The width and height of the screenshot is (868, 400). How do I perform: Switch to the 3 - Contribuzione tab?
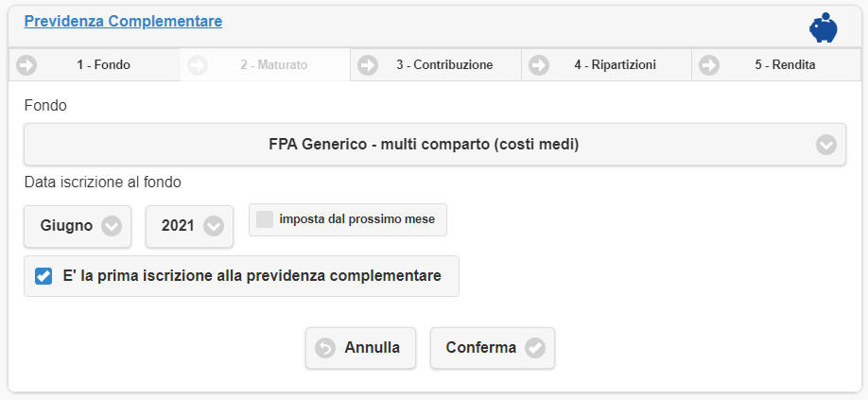coord(443,65)
